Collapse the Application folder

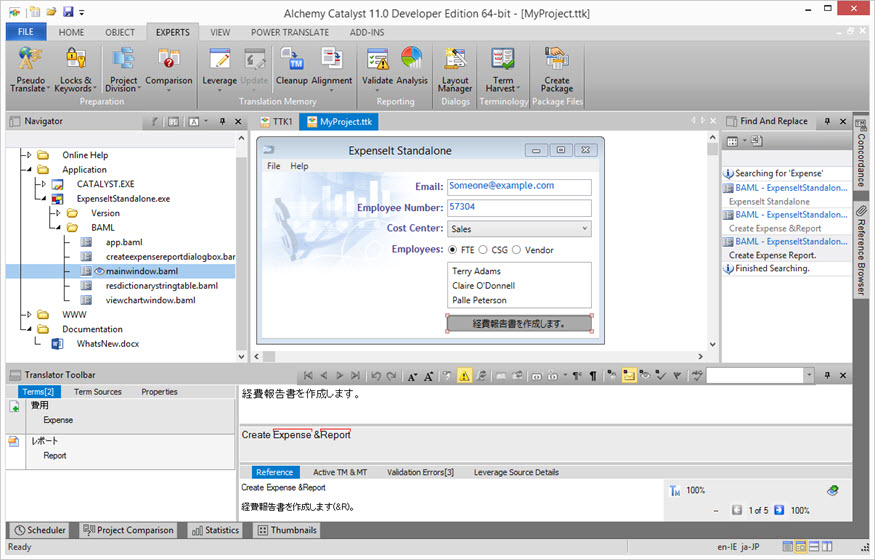point(29,170)
